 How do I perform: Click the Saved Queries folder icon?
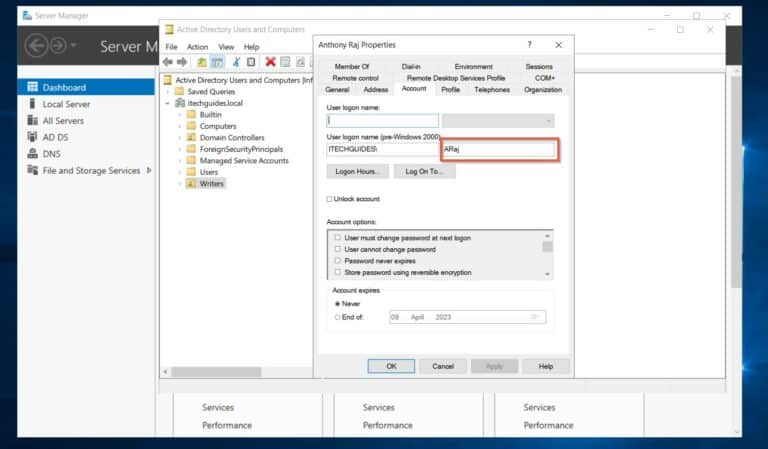tap(179, 92)
